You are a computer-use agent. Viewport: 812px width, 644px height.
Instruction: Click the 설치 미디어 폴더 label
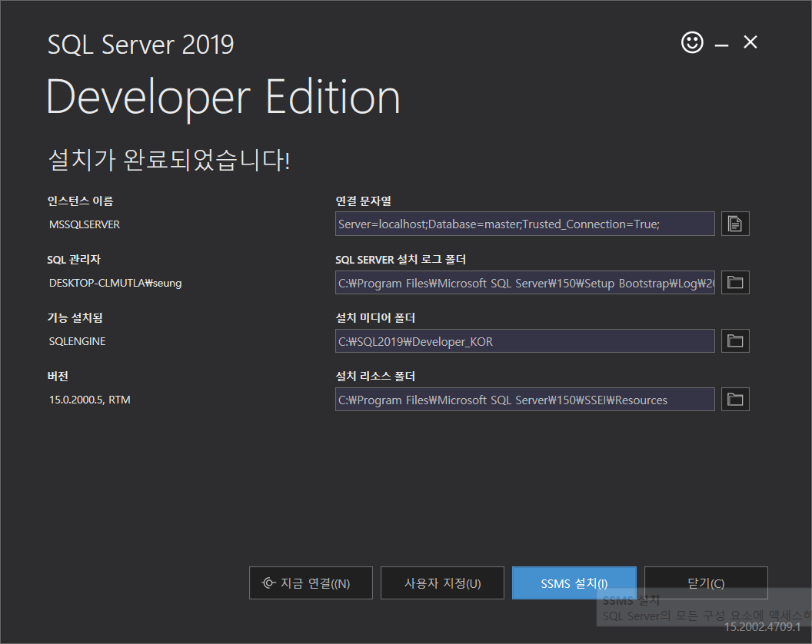click(x=375, y=318)
